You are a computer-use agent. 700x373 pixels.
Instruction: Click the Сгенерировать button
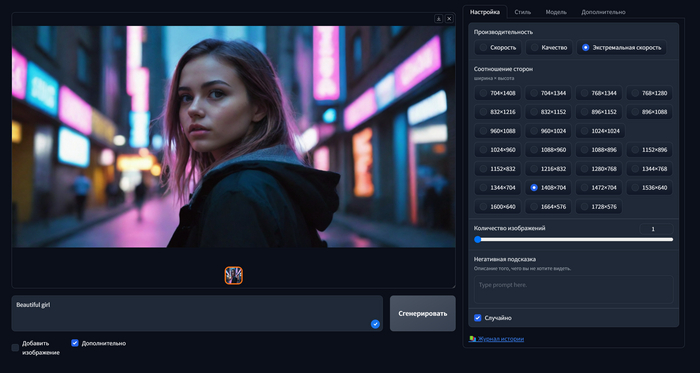(422, 313)
